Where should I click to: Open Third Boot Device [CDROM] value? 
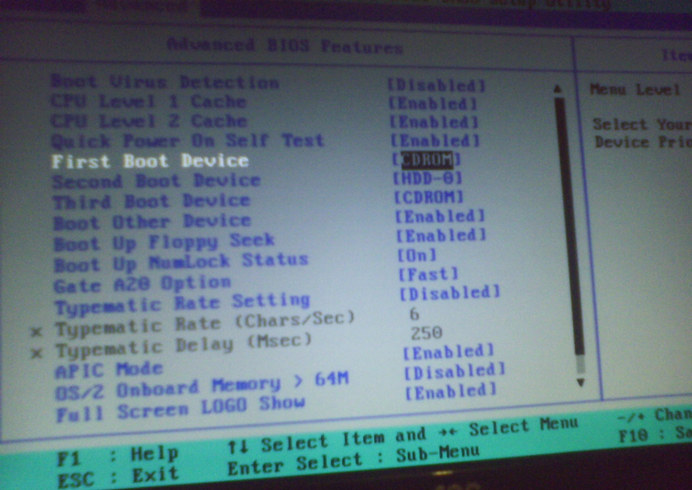(429, 197)
